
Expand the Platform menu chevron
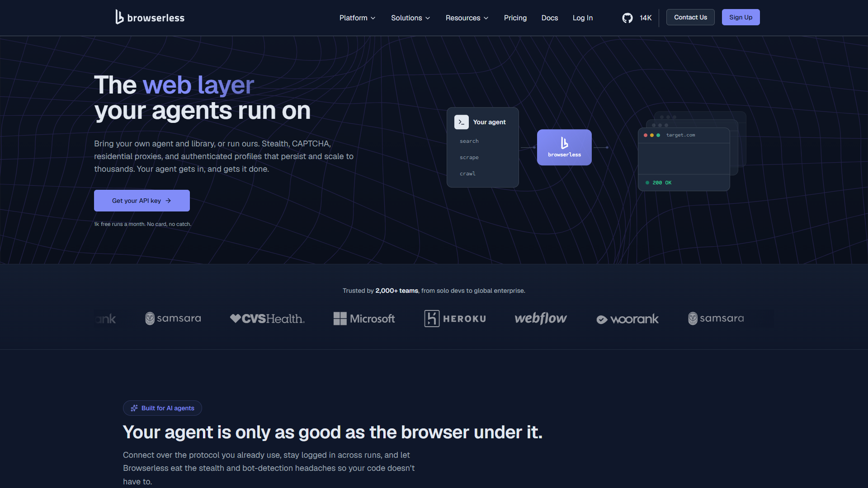pos(373,18)
